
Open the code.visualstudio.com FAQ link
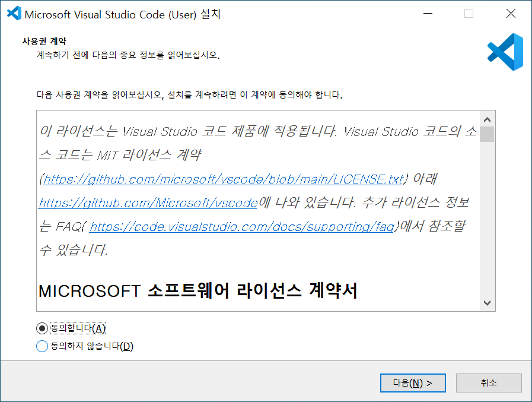(242, 227)
